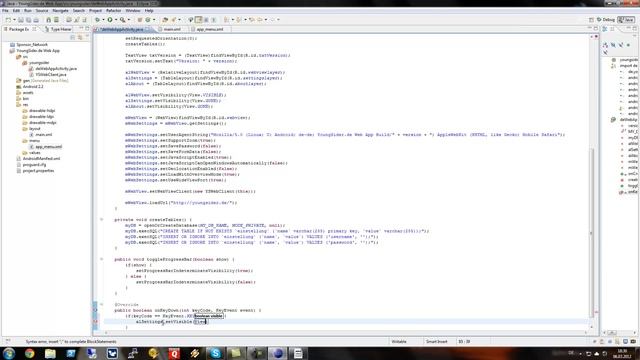Open the Navigate menu
The width and height of the screenshot is (640, 360).
point(60,11)
